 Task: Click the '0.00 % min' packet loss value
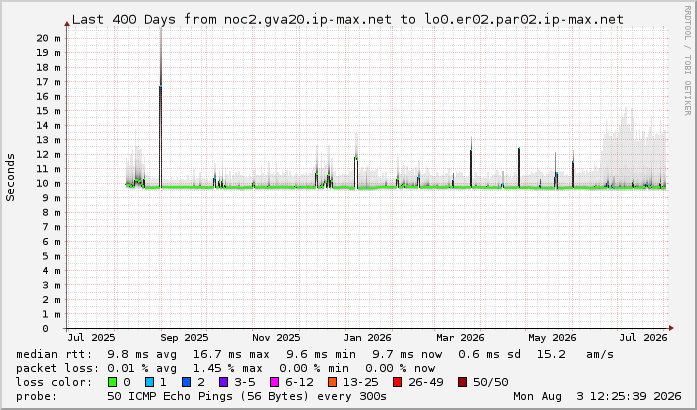point(314,368)
